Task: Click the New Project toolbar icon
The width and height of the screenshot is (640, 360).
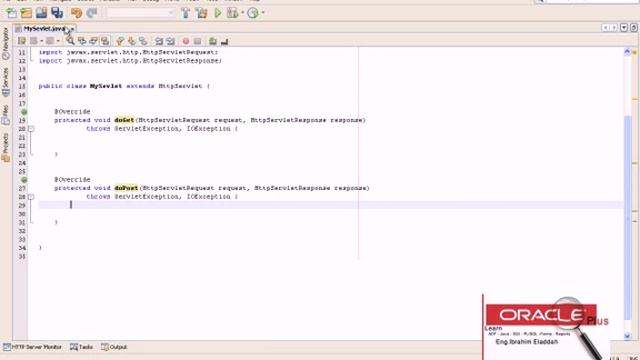Action: pyautogui.click(x=26, y=13)
